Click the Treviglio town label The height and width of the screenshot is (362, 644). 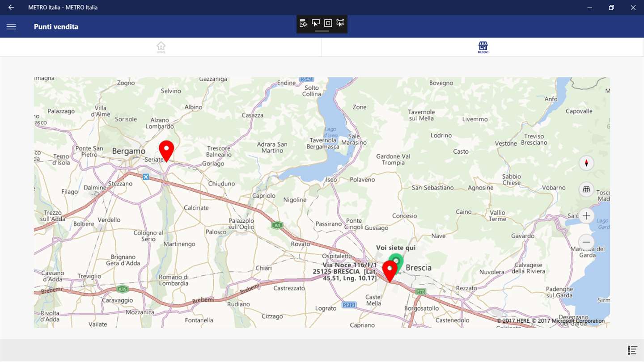(x=89, y=276)
